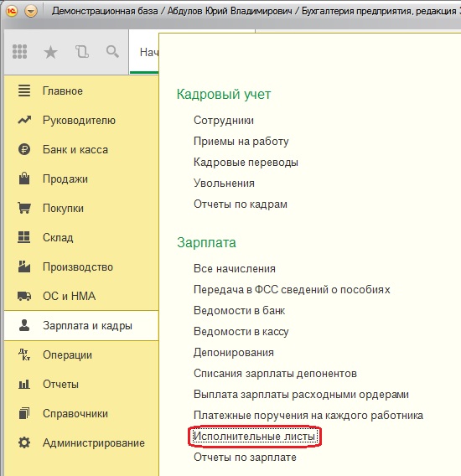Open the Банк и касса section

tap(75, 149)
